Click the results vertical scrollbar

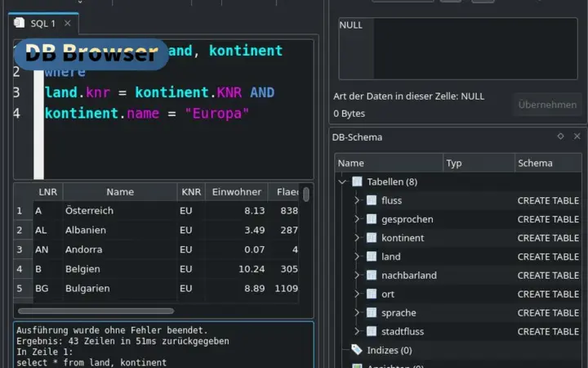[x=306, y=195]
